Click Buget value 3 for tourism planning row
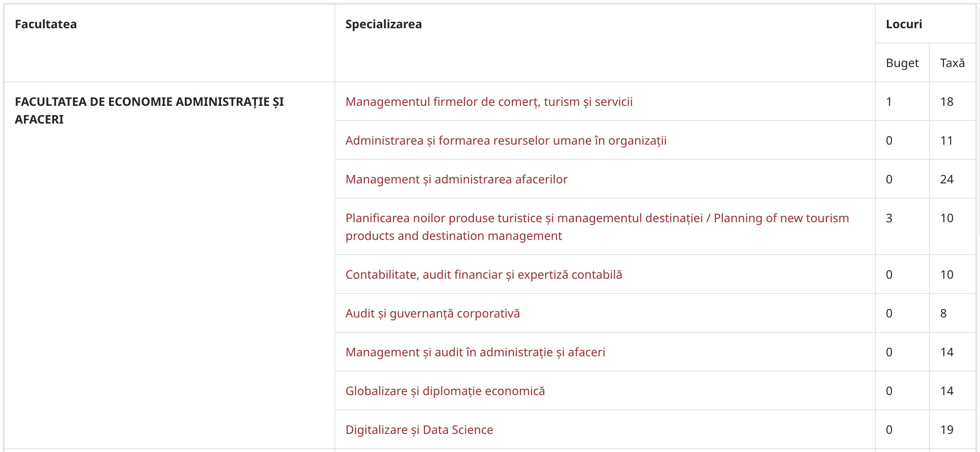The height and width of the screenshot is (452, 980). 889,218
